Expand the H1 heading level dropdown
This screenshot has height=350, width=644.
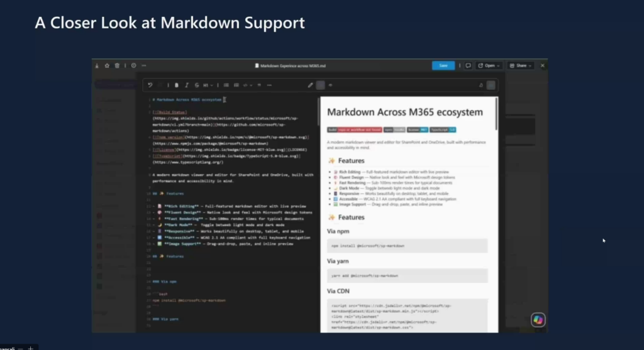pyautogui.click(x=208, y=85)
